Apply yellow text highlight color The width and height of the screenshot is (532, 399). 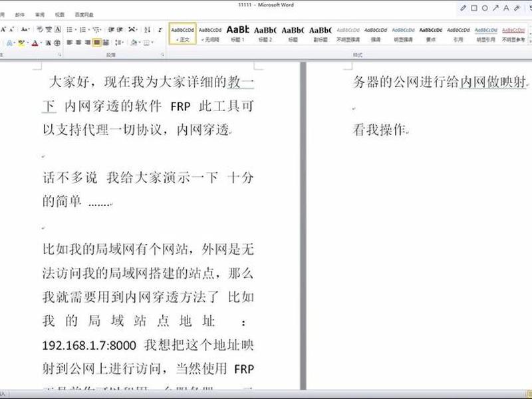[21, 43]
